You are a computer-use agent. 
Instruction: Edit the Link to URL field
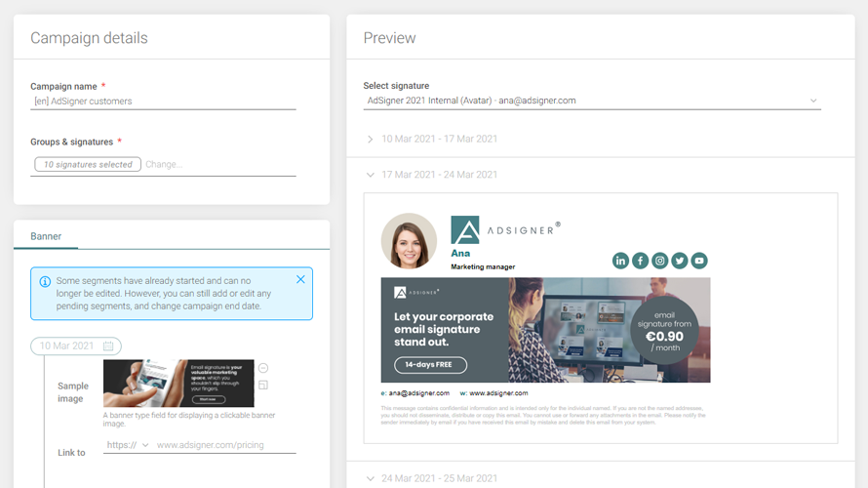[226, 445]
